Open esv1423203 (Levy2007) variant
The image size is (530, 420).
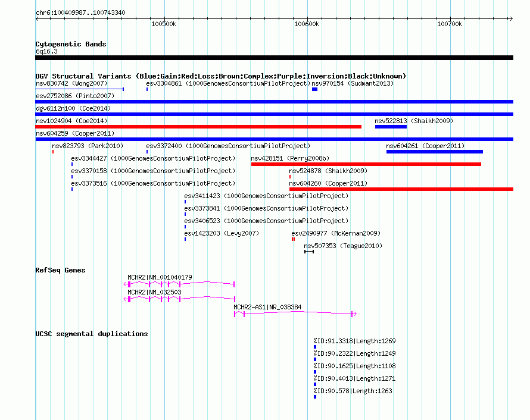click(222, 233)
